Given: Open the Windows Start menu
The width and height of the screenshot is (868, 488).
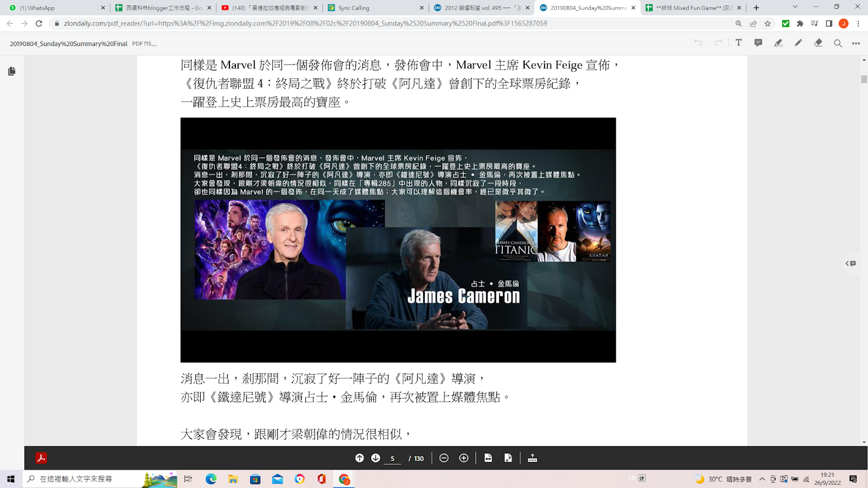Looking at the screenshot, I should [x=11, y=479].
